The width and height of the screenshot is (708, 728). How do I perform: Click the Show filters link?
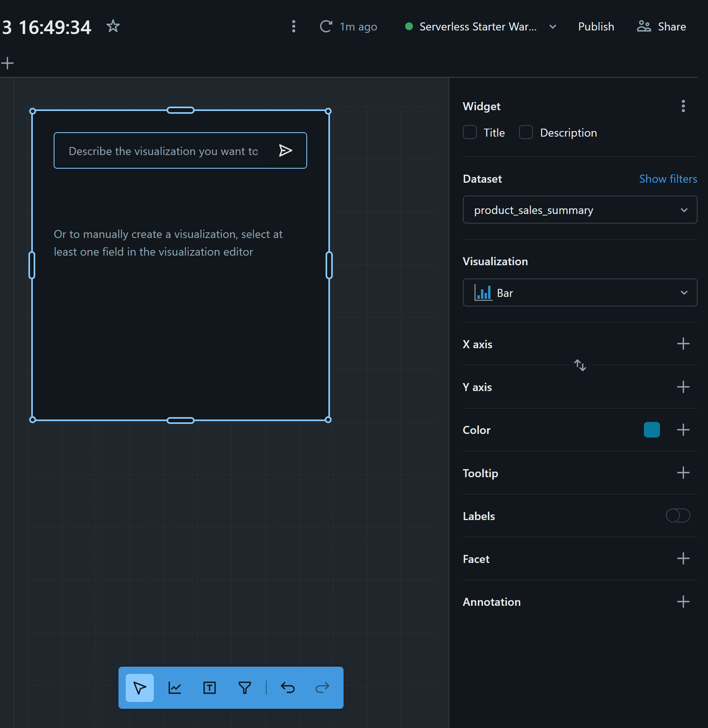pyautogui.click(x=668, y=179)
